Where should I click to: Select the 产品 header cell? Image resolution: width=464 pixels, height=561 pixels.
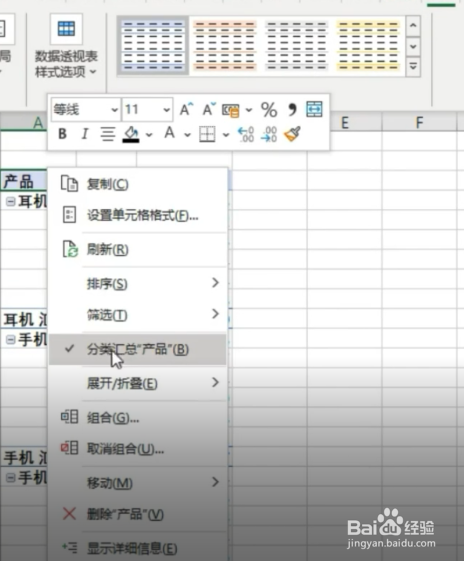click(24, 181)
